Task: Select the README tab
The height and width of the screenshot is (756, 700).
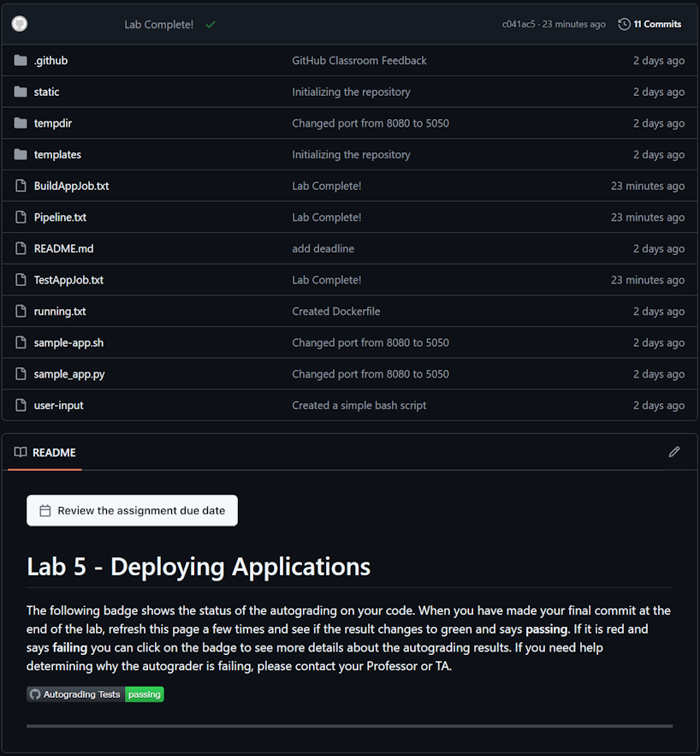Action: [x=45, y=452]
